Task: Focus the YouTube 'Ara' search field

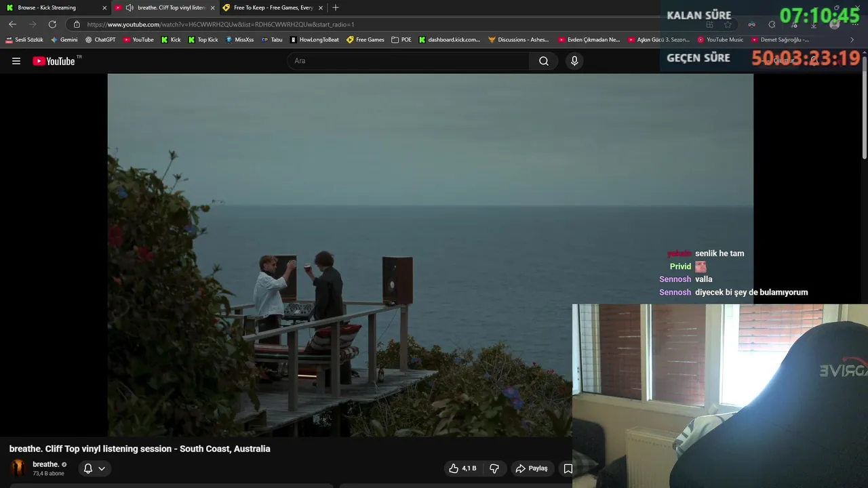Action: click(409, 61)
